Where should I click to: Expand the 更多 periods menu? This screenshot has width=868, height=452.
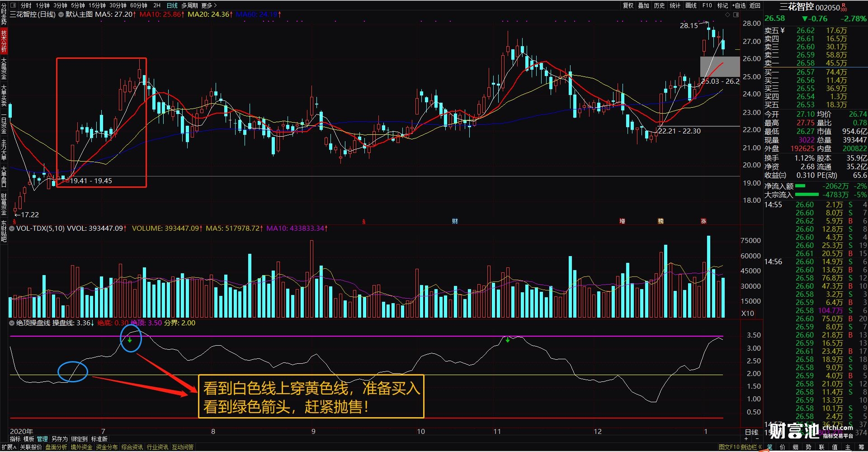pos(209,5)
